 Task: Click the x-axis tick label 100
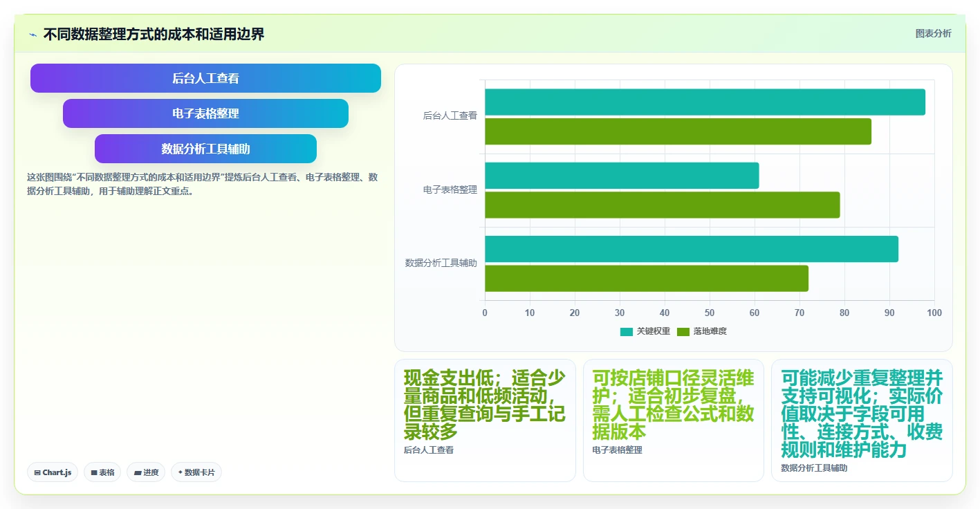coord(934,313)
